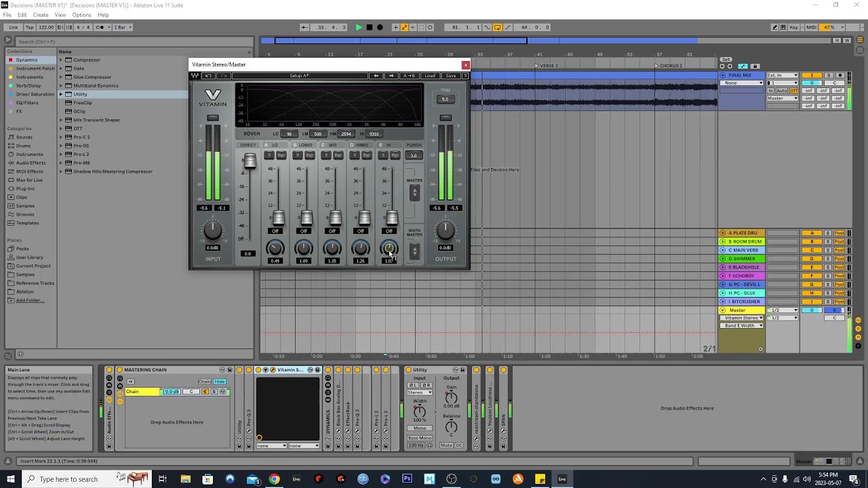Open Photoshop from the Windows taskbar
The width and height of the screenshot is (868, 488).
pos(407,479)
